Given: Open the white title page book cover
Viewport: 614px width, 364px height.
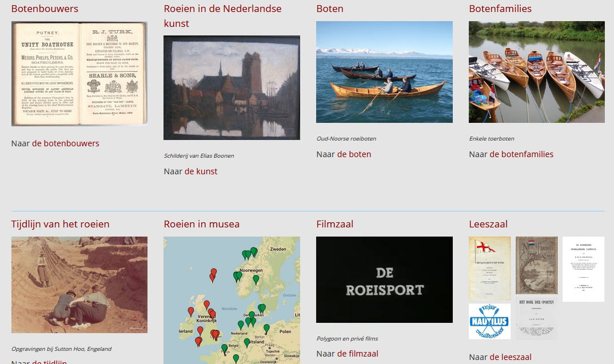Looking at the screenshot, I should (x=584, y=269).
